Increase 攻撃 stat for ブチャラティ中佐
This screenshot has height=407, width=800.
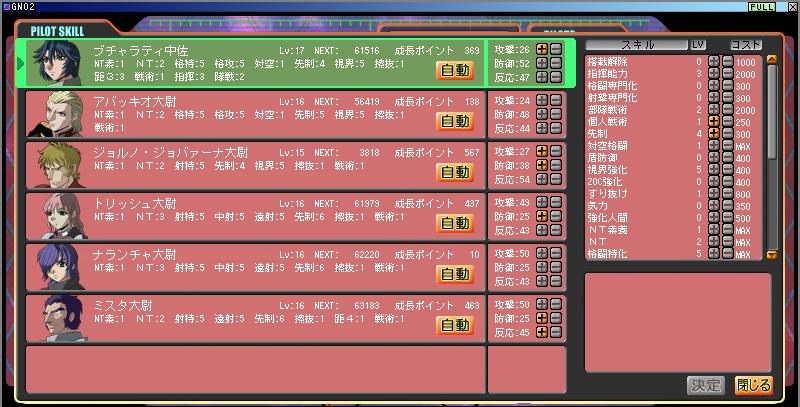(542, 48)
